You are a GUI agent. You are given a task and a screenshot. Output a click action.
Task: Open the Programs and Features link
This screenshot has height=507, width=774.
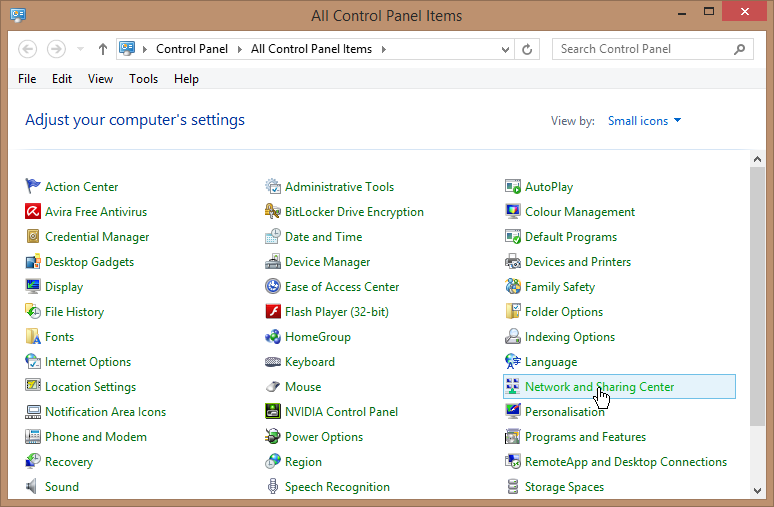(585, 436)
